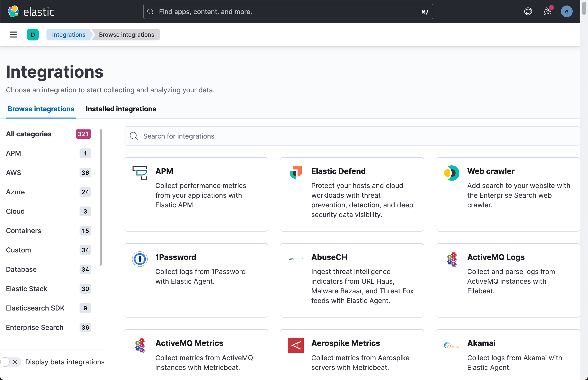Open the AbuseCH integration card
The height and width of the screenshot is (380, 588).
pos(352,280)
